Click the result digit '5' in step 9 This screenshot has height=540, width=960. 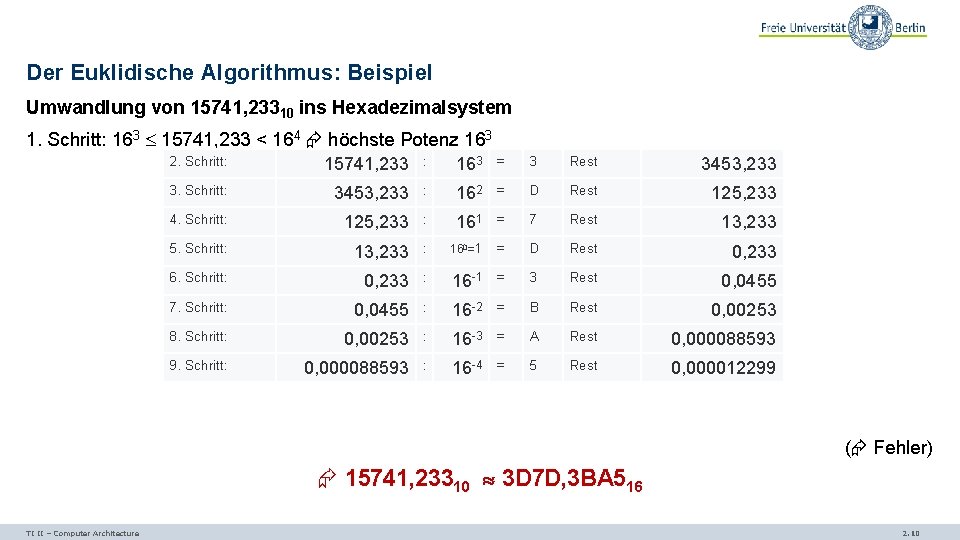coord(533,366)
